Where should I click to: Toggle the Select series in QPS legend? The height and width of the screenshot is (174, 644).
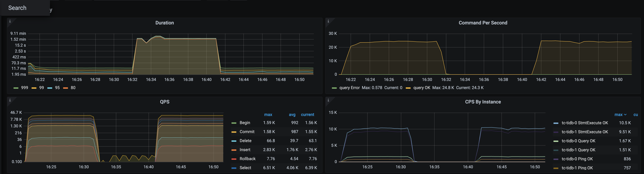pyautogui.click(x=246, y=167)
